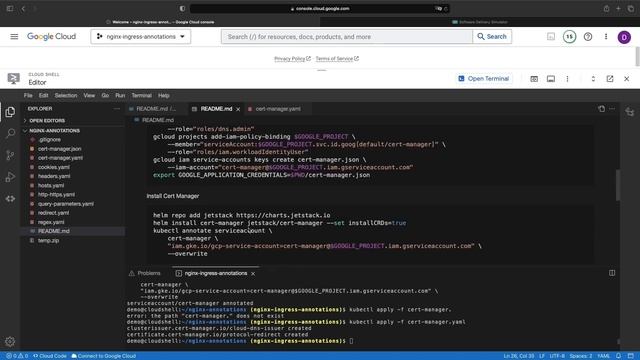Screen dimensions: 640x360
Task: Change YAML language mode in status bar
Action: (x=603, y=356)
